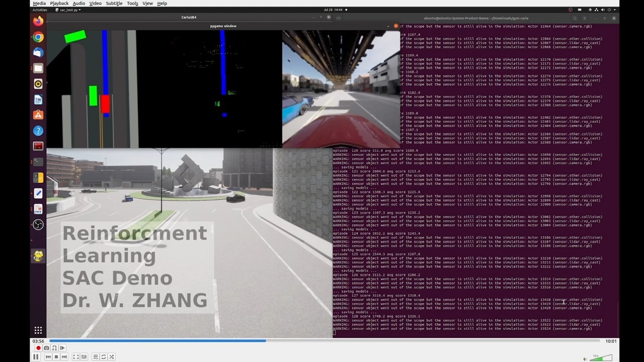Image resolution: width=644 pixels, height=362 pixels.
Task: Open the Video menu
Action: 96,4
